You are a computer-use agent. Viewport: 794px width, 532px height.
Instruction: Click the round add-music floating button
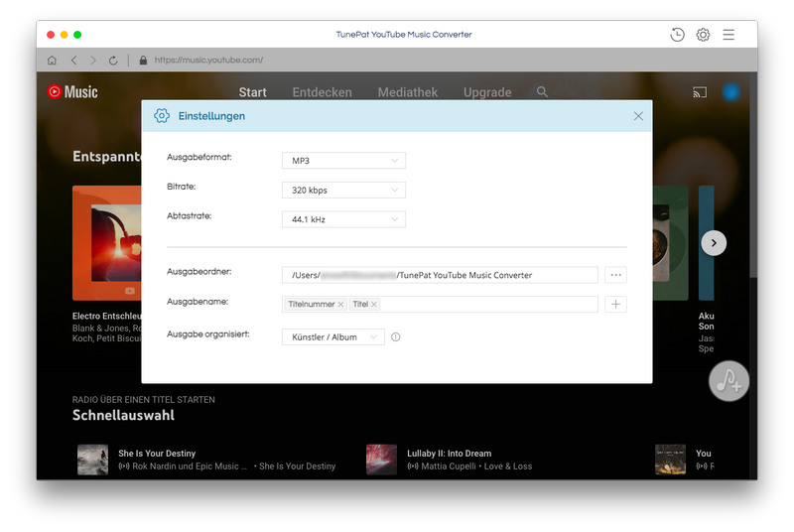[728, 381]
